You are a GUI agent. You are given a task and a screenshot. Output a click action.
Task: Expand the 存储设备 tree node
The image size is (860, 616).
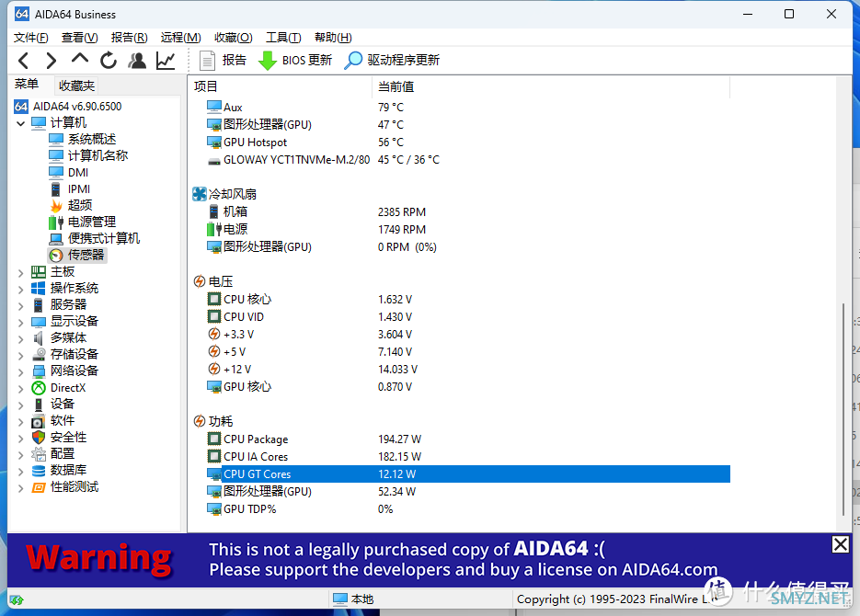click(x=21, y=355)
